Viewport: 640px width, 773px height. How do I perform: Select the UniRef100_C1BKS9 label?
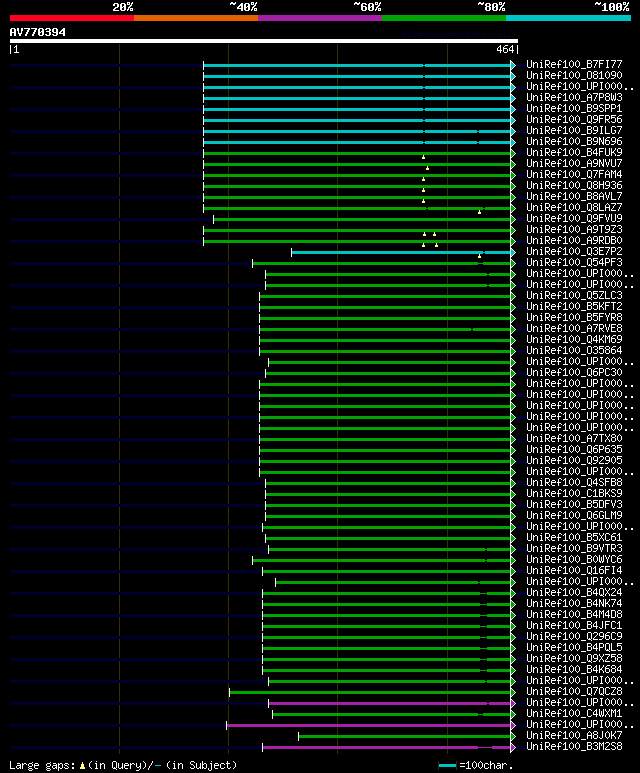(x=574, y=493)
